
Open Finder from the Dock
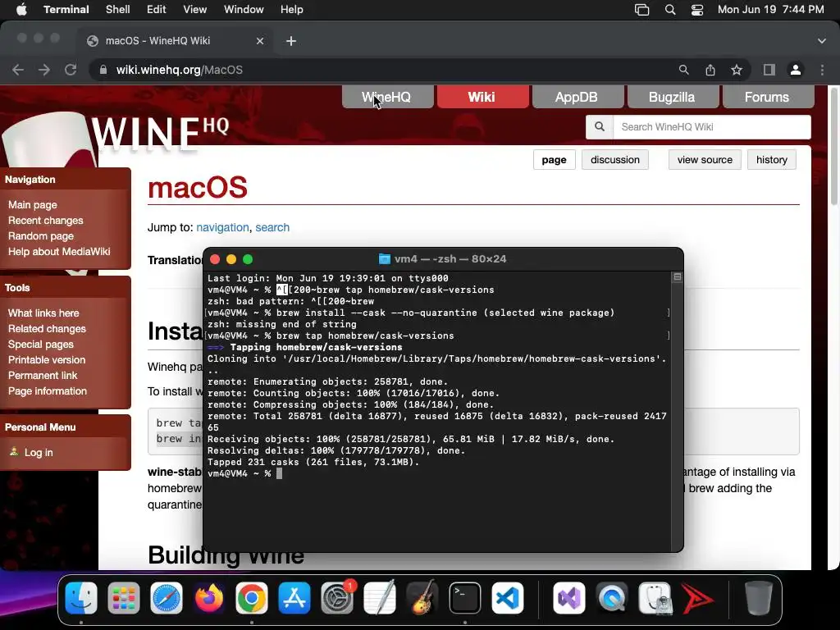point(81,598)
